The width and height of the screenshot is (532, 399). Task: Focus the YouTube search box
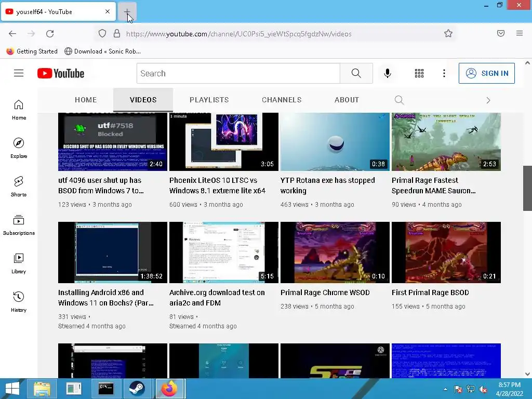(x=238, y=73)
